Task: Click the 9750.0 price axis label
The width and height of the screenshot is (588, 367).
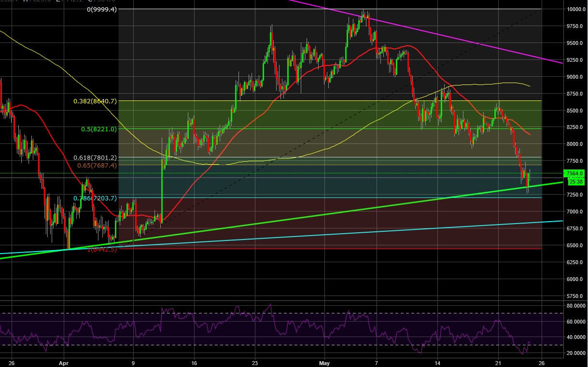Action: coord(574,26)
